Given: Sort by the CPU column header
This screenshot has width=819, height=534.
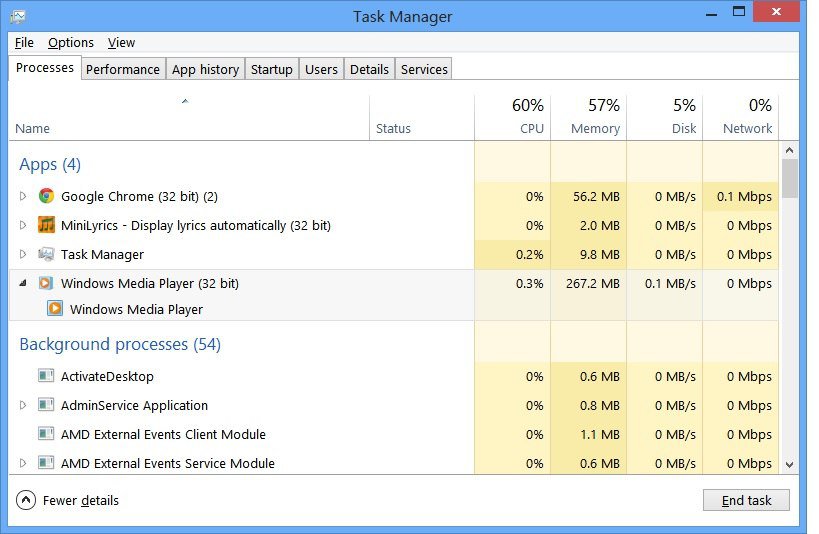Looking at the screenshot, I should point(512,118).
